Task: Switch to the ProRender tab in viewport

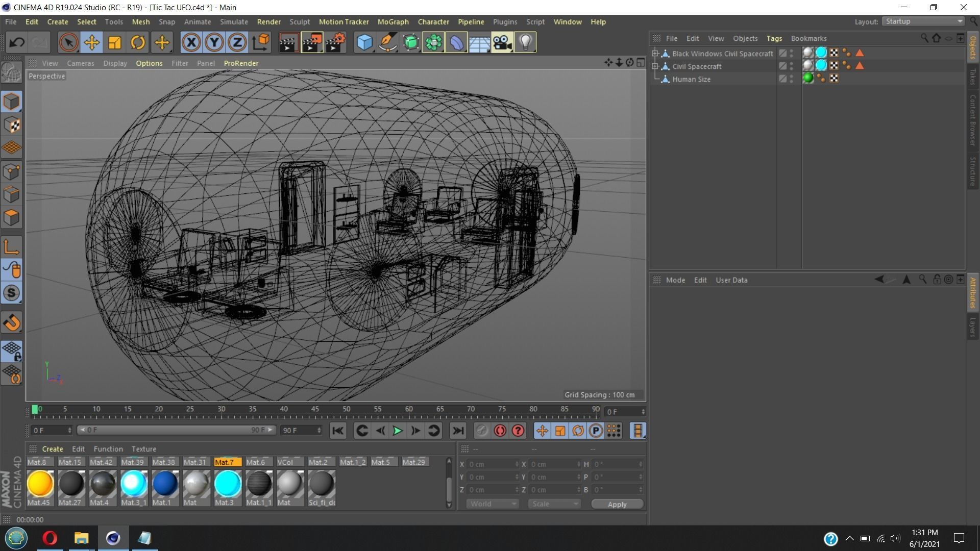Action: tap(241, 63)
